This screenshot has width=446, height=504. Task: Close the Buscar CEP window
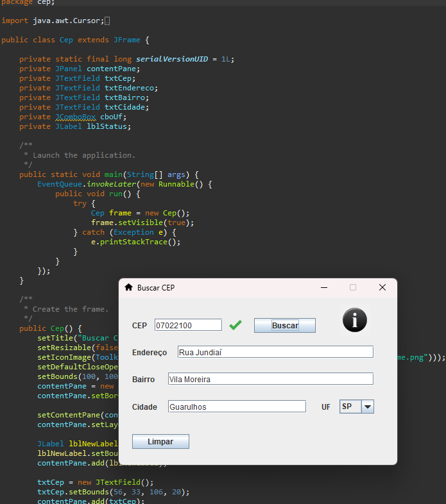click(382, 287)
